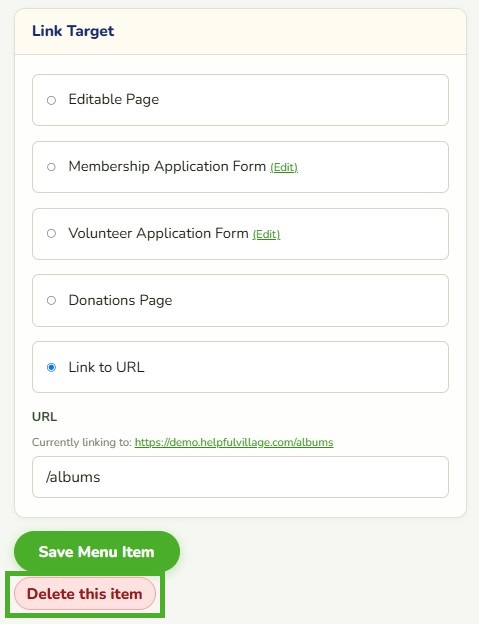Image resolution: width=479 pixels, height=624 pixels.
Task: Choose the Membership Application Form radio option
Action: [x=51, y=167]
